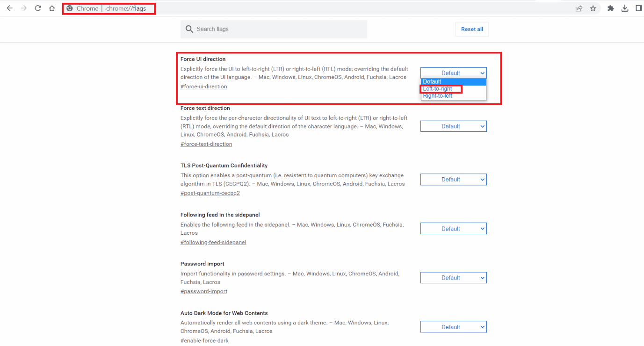Open the Force text direction dropdown
The width and height of the screenshot is (644, 346).
[453, 126]
